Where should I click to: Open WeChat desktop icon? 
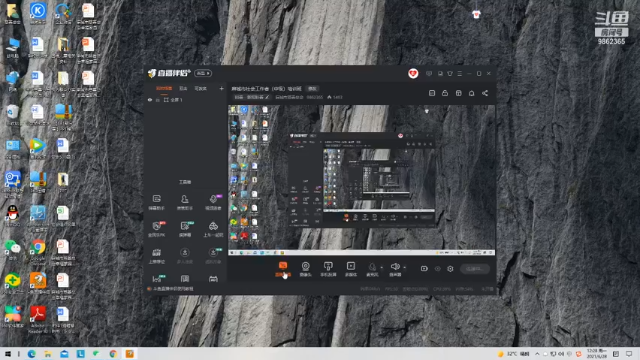coord(13,249)
